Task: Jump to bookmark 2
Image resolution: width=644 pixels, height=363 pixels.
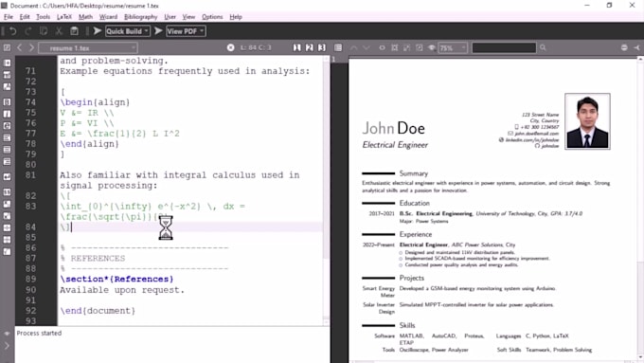Action: [x=310, y=47]
